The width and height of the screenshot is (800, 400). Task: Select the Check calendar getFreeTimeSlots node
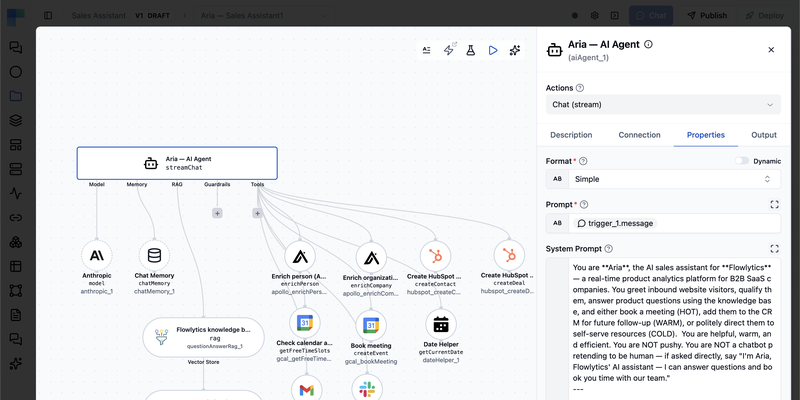pyautogui.click(x=305, y=323)
